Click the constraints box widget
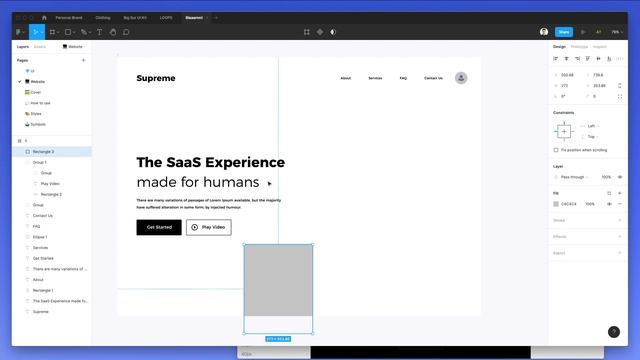640x360 pixels. click(x=564, y=131)
